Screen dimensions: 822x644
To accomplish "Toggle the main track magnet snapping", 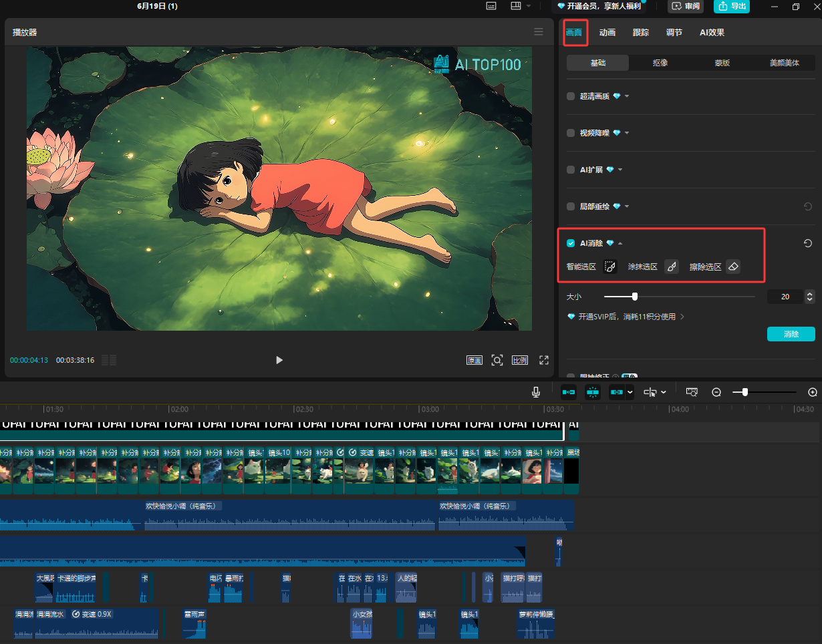I will pyautogui.click(x=569, y=392).
